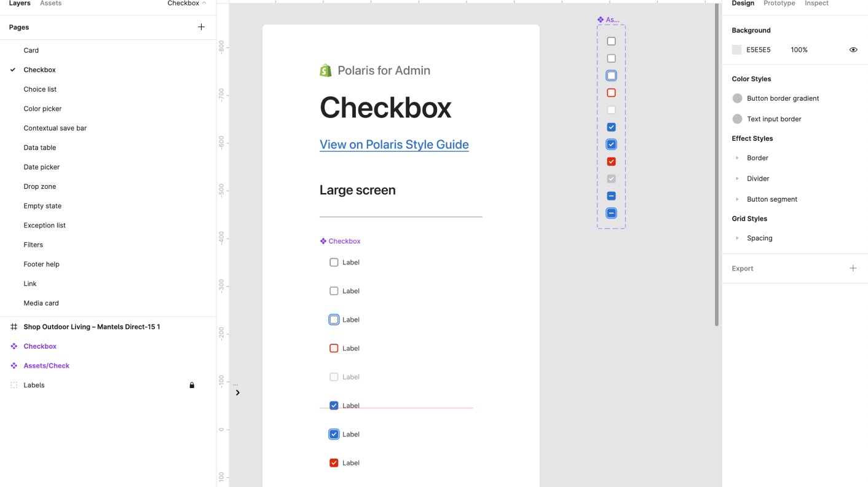
Task: Open the Choice list page
Action: (40, 89)
